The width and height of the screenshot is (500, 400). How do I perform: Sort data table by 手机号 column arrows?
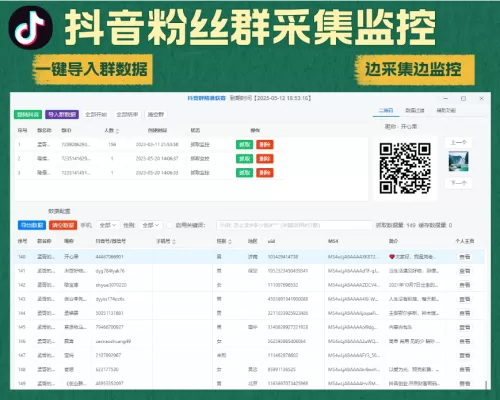click(x=174, y=241)
